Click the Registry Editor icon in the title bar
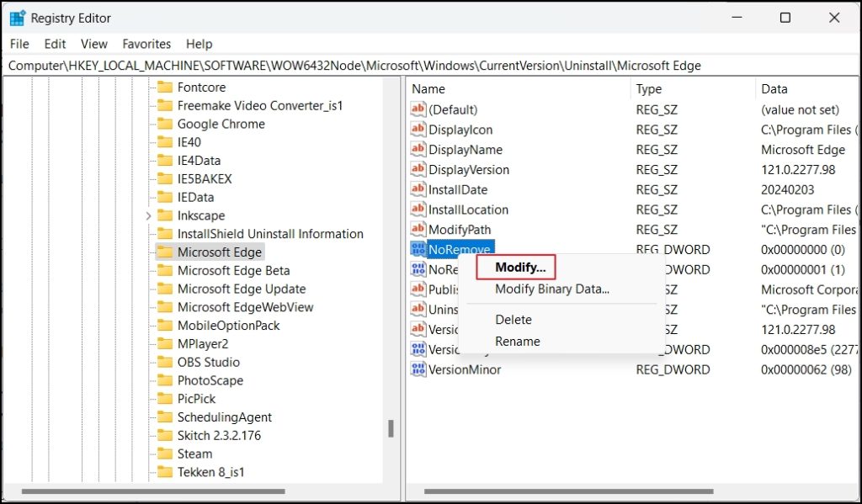The height and width of the screenshot is (504, 862). (17, 17)
